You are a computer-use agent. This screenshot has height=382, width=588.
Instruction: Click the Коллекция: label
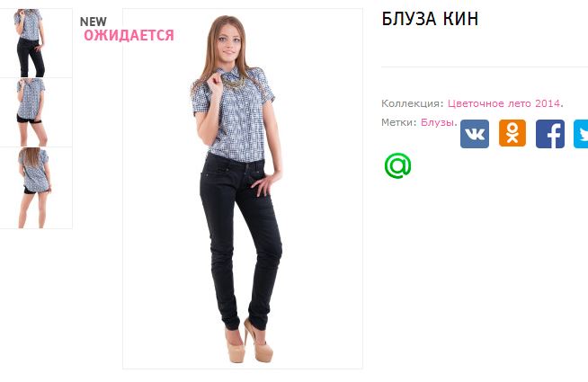(x=413, y=103)
